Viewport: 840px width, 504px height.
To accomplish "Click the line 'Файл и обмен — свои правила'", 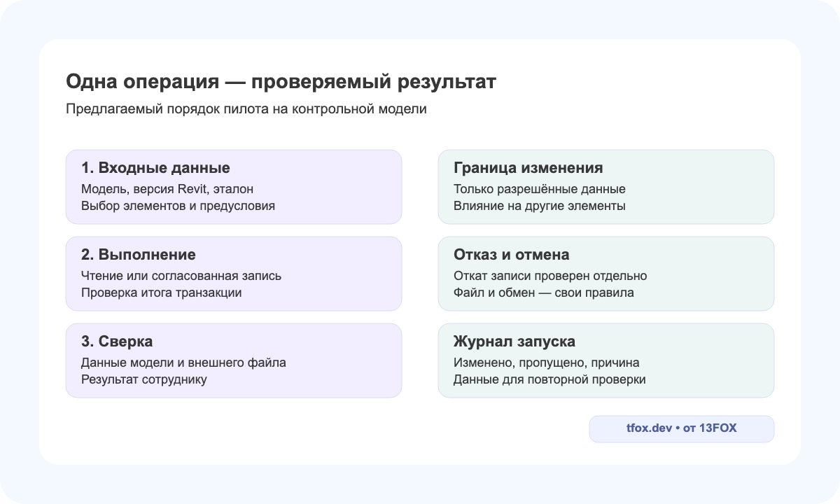I will [544, 293].
